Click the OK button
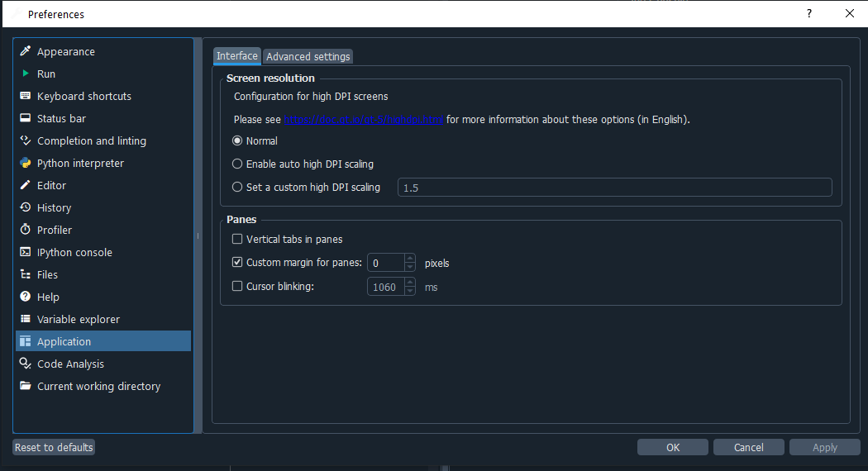Screen dimensions: 868x471 tap(673, 447)
